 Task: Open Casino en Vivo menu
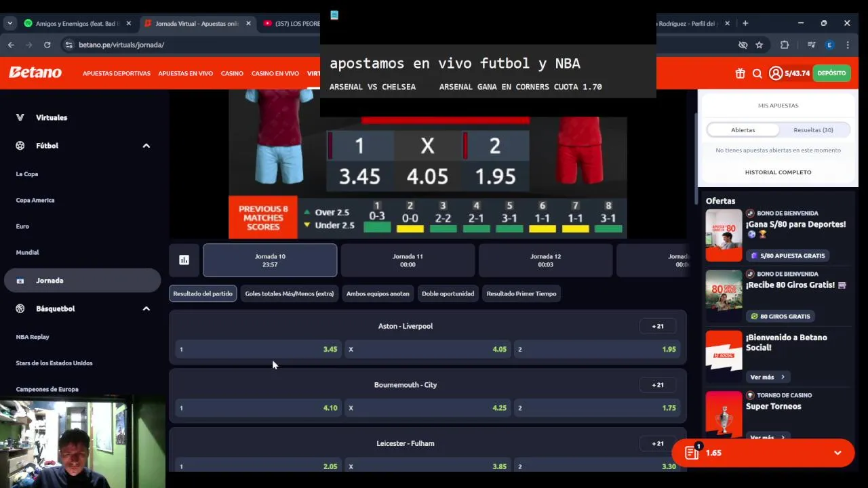[x=275, y=73]
